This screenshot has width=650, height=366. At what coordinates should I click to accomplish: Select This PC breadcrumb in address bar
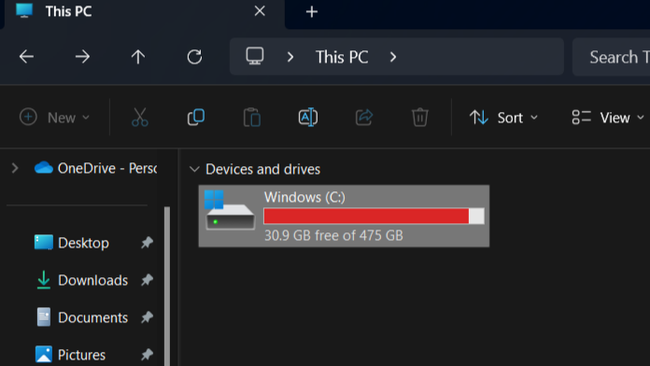[342, 57]
